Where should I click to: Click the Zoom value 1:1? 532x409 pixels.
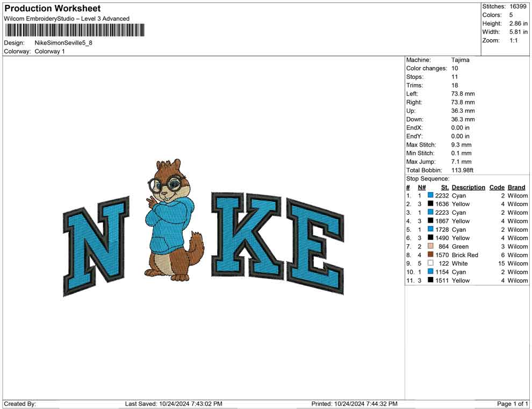[513, 40]
